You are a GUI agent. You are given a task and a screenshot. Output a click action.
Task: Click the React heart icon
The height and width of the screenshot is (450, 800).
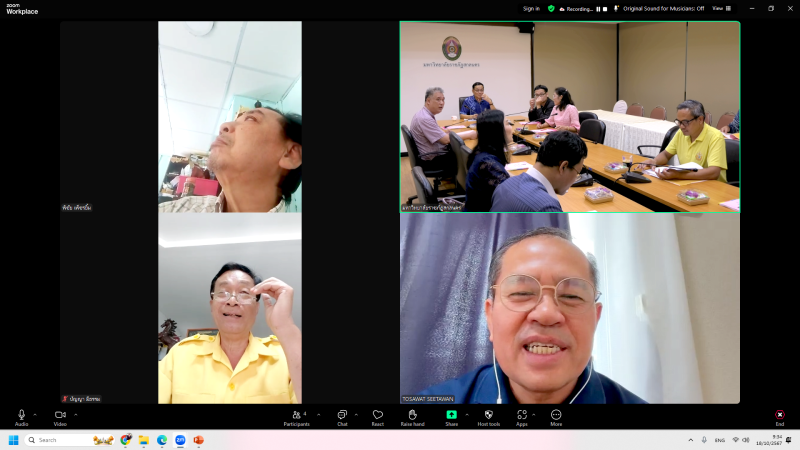click(378, 415)
